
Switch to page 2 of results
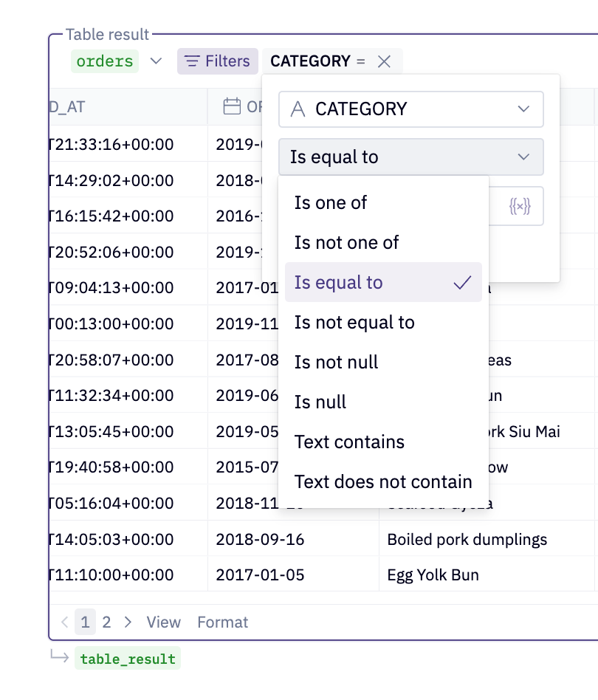point(106,622)
